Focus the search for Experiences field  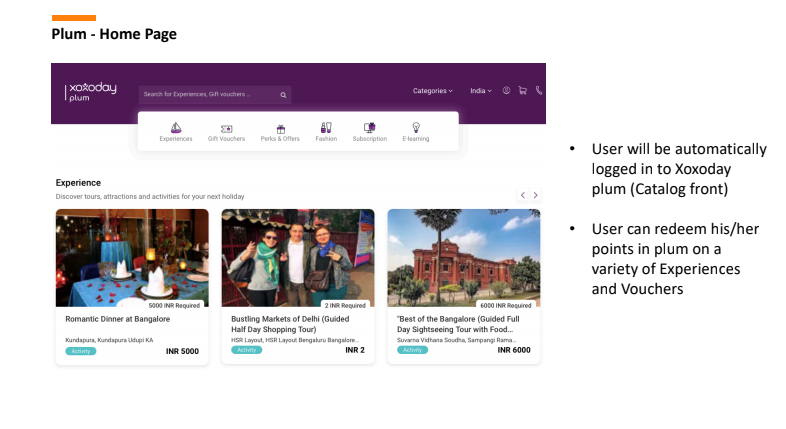point(215,94)
